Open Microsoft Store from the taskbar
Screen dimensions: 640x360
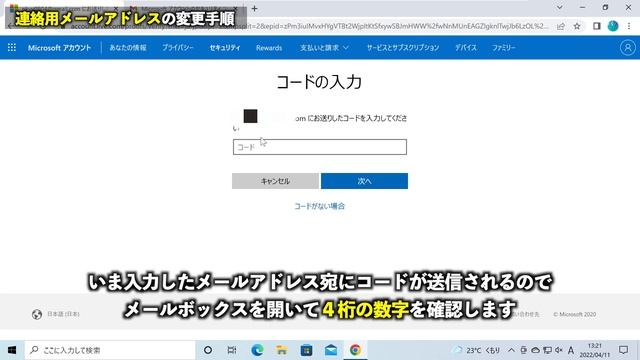click(x=306, y=350)
